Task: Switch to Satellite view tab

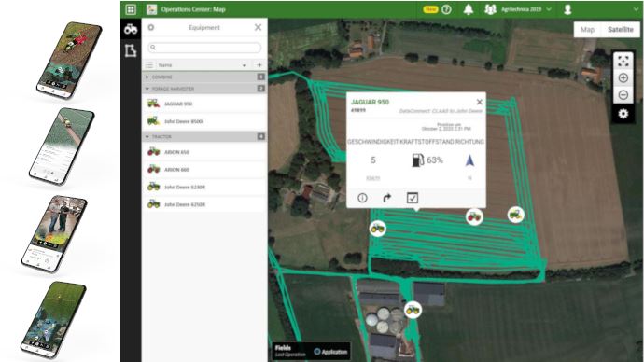Action: 620,30
